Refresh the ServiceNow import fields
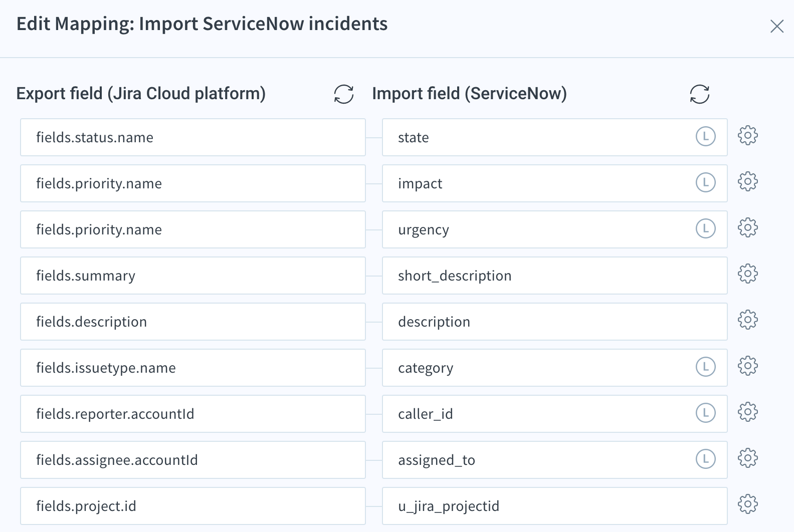This screenshot has width=794, height=532. tap(700, 94)
